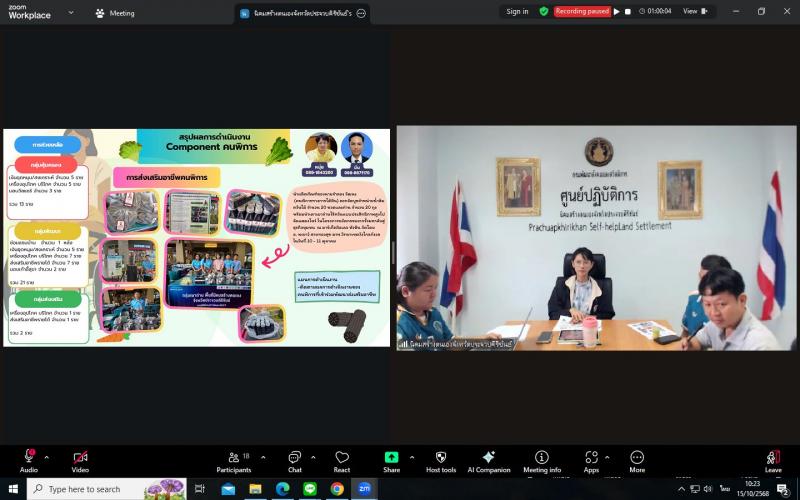The height and width of the screenshot is (500, 800).
Task: Resume recording with play button
Action: (617, 11)
